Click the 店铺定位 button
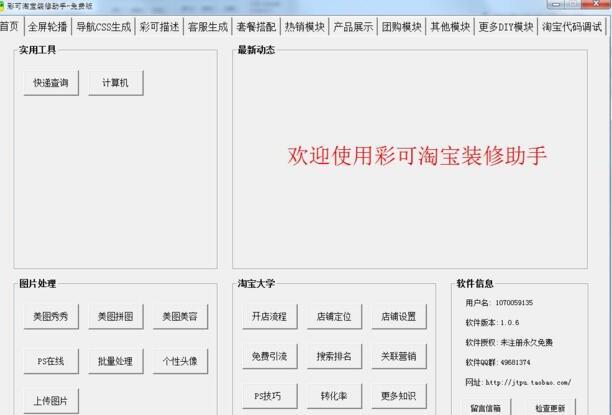This screenshot has width=612, height=415. coord(334,317)
